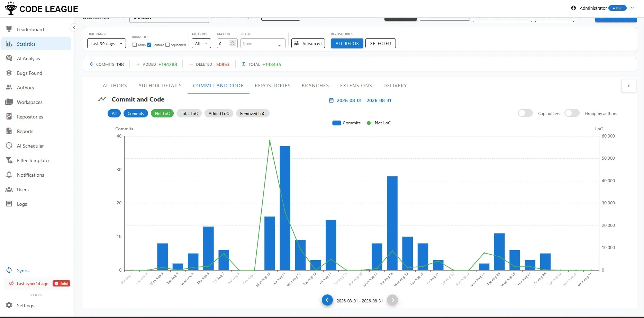
Task: Open the Authors All dropdown
Action: (x=201, y=43)
